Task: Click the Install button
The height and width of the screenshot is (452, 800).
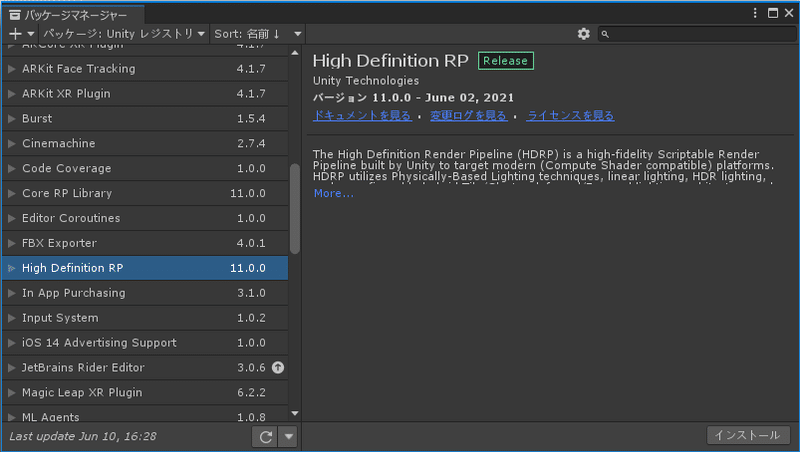Action: pos(748,435)
